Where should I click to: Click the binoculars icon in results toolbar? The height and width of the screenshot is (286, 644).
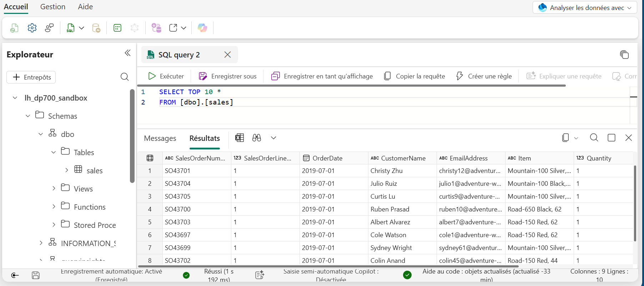coord(257,138)
